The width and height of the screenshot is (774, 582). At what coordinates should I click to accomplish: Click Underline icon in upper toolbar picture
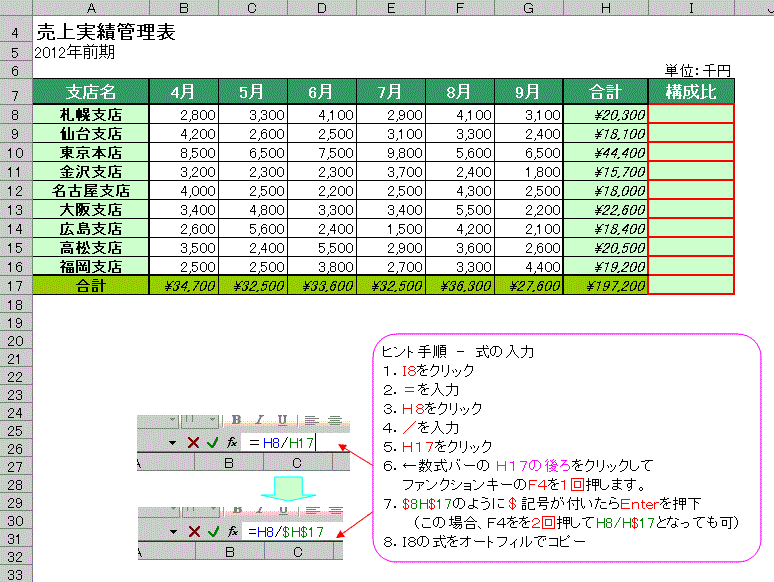[283, 421]
